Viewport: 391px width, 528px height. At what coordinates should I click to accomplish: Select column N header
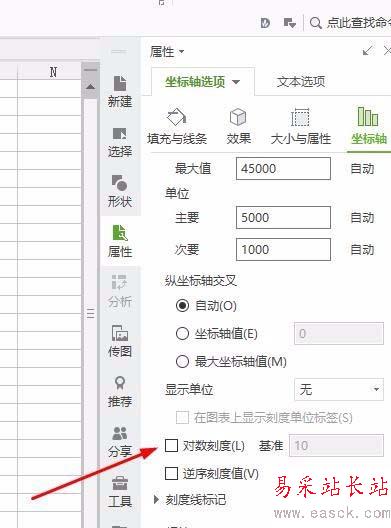[x=49, y=71]
